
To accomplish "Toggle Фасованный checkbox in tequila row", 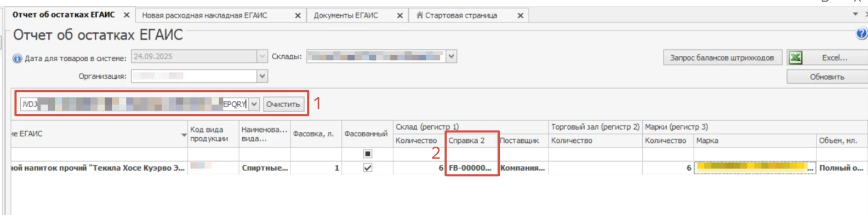I will coord(368,168).
